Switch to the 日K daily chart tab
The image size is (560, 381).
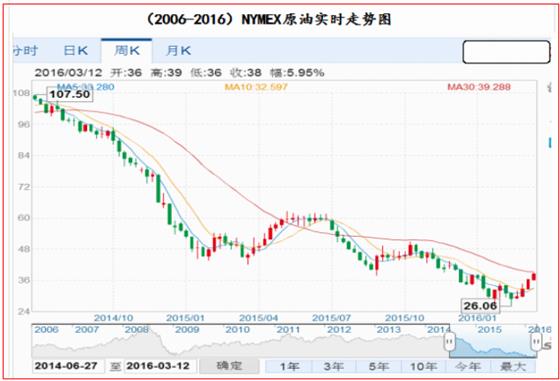pos(75,51)
